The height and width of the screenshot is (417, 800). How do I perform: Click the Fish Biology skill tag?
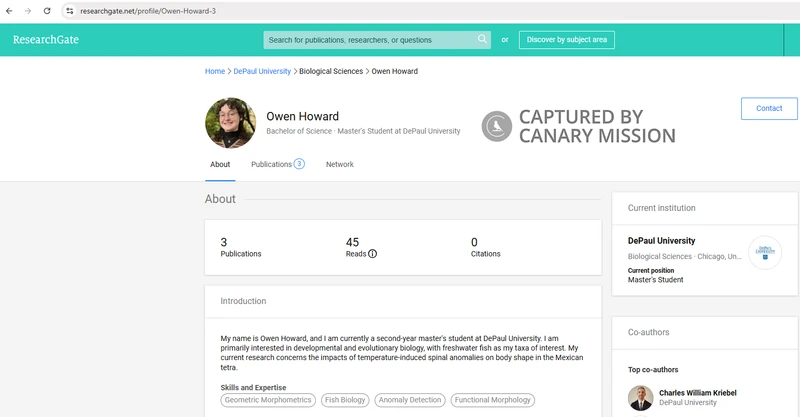tap(345, 400)
